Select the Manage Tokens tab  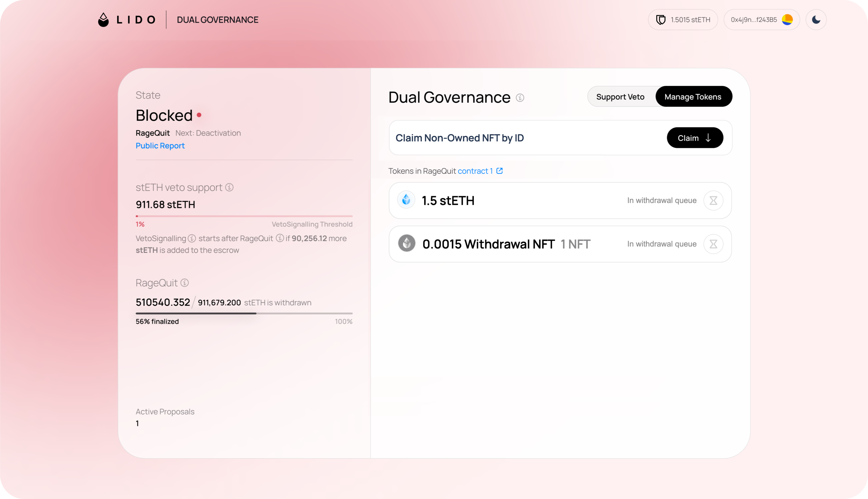click(x=694, y=97)
